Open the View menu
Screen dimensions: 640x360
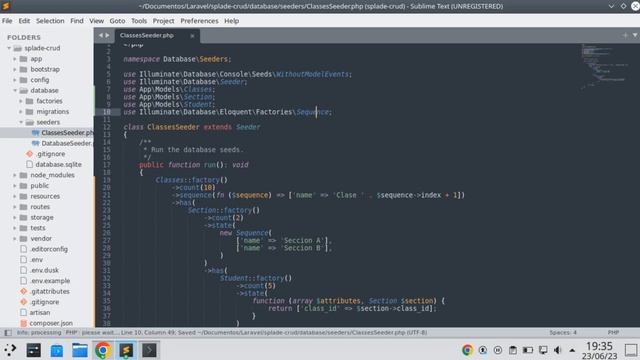tap(96, 21)
